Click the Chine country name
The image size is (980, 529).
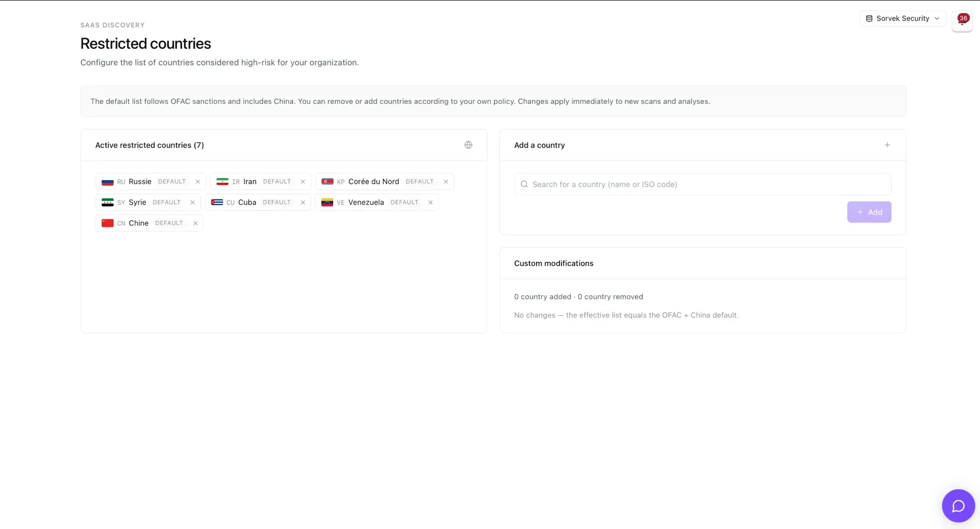tap(138, 223)
